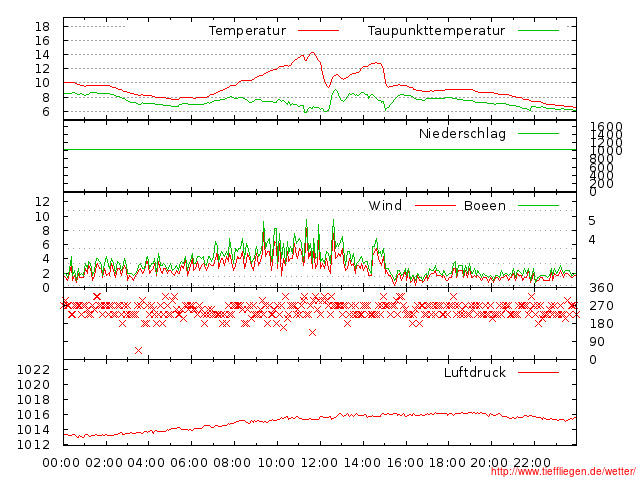Viewport: 640px width, 480px height.
Task: Click the green Taupunkttemperatur legend line
Action: (x=538, y=31)
